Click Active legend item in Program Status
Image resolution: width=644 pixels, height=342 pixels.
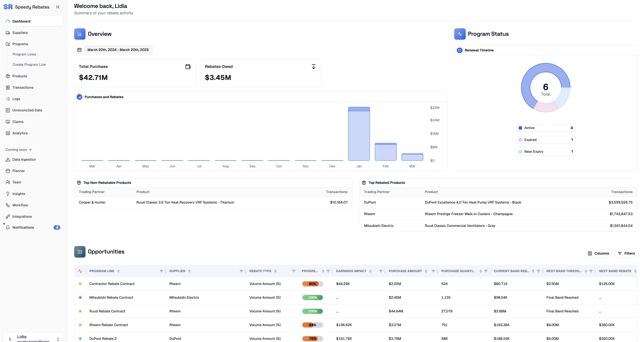[545, 128]
